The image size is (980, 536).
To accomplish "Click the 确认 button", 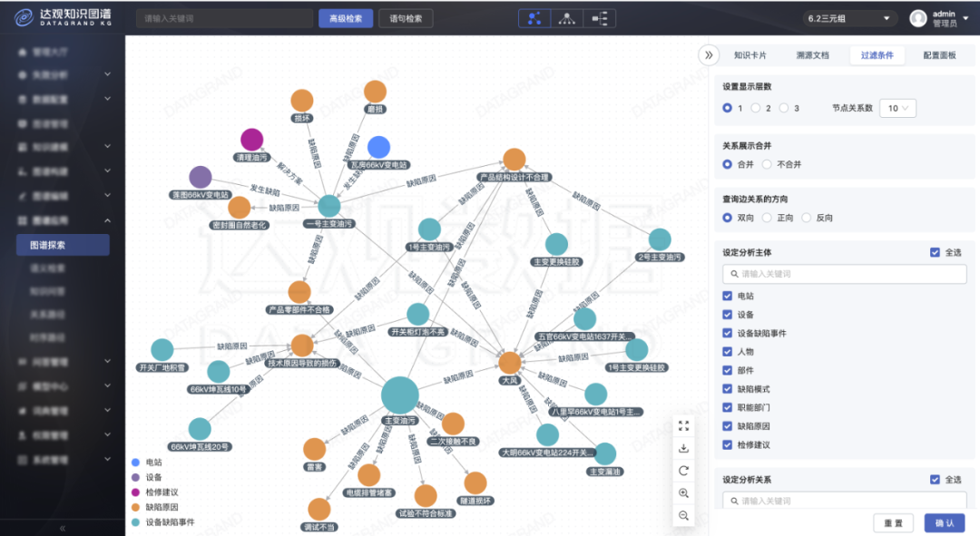I will [945, 523].
